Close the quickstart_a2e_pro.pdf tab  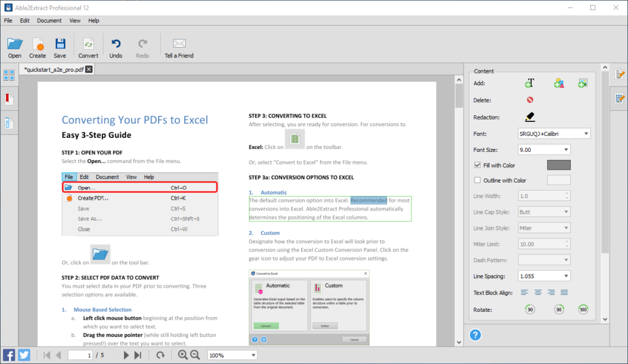(x=89, y=70)
